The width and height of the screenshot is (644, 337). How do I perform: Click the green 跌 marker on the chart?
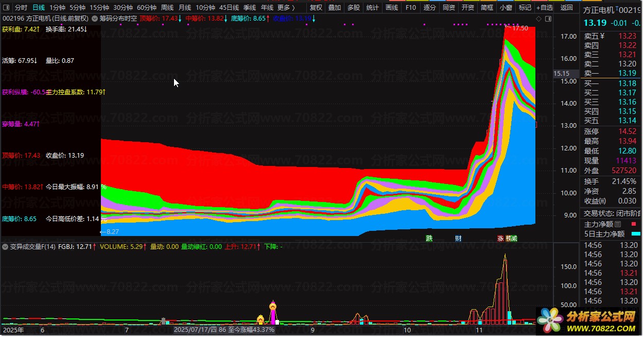click(x=429, y=239)
